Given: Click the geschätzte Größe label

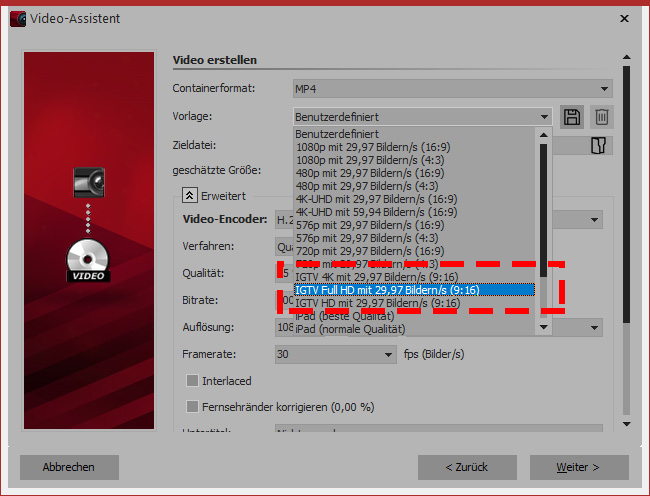Looking at the screenshot, I should (x=217, y=170).
